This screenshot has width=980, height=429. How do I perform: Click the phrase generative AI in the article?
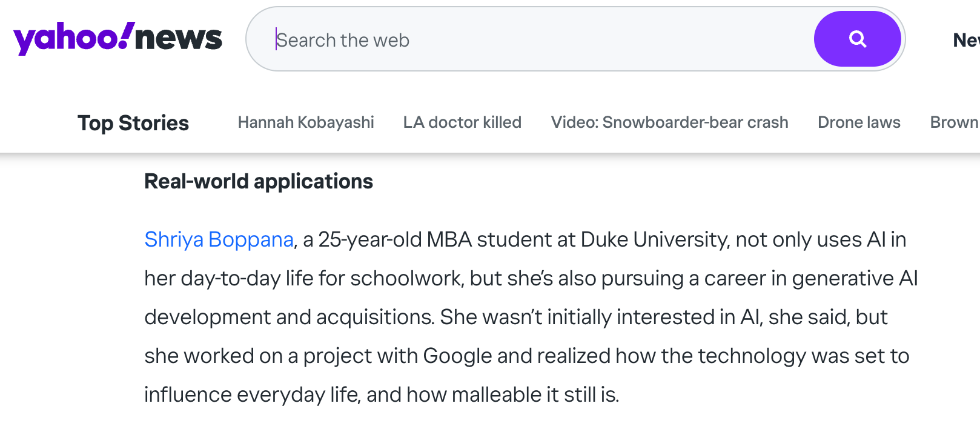pyautogui.click(x=855, y=279)
